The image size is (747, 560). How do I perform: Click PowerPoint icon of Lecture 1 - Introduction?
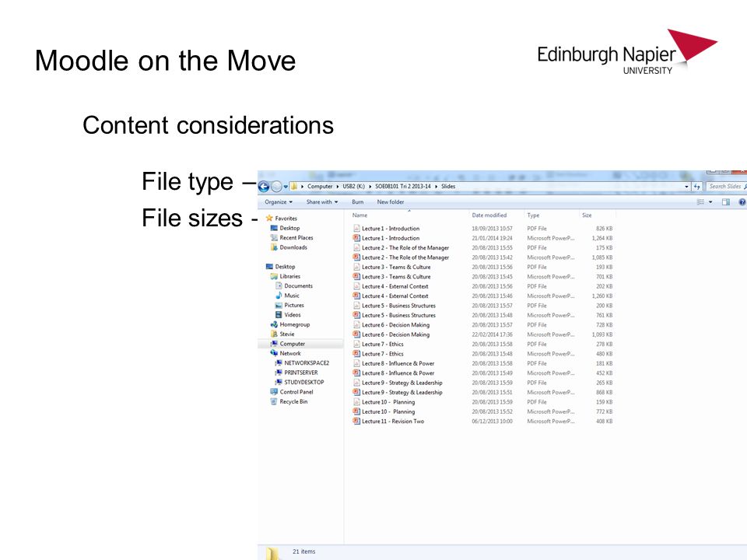point(356,238)
